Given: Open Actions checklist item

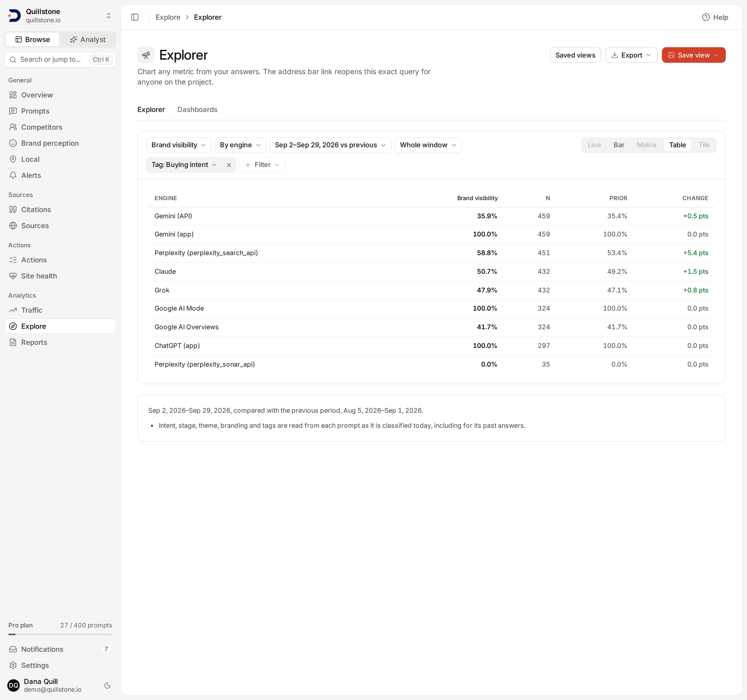Looking at the screenshot, I should [x=60, y=260].
